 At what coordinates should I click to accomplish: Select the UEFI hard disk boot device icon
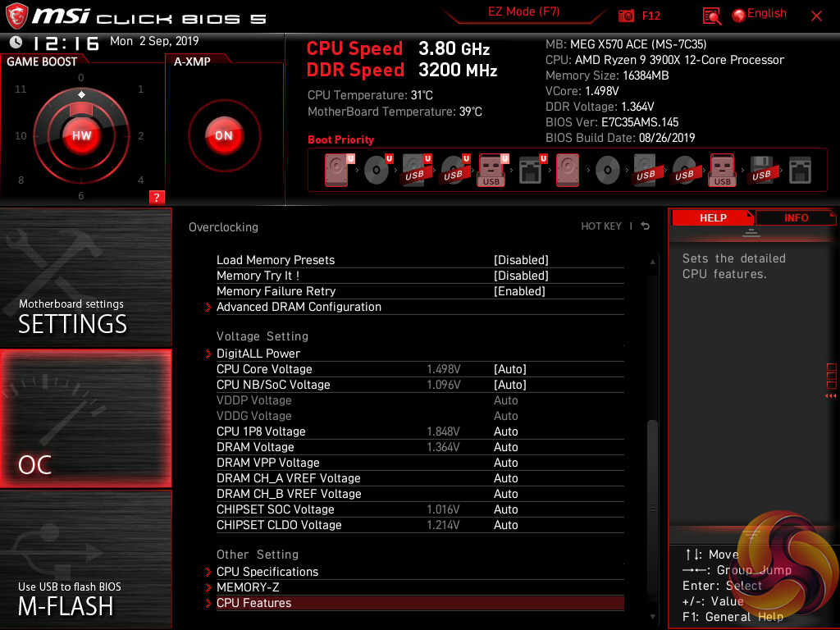339,171
